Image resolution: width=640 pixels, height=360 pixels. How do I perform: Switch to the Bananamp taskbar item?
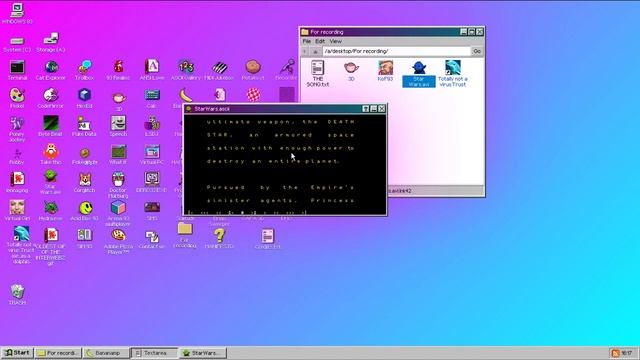106,353
